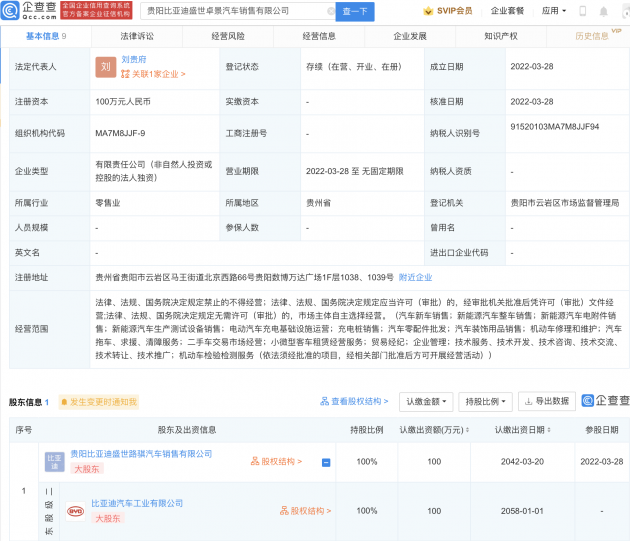The height and width of the screenshot is (541, 630).
Task: Click 企业套餐 menu item
Action: pos(507,11)
